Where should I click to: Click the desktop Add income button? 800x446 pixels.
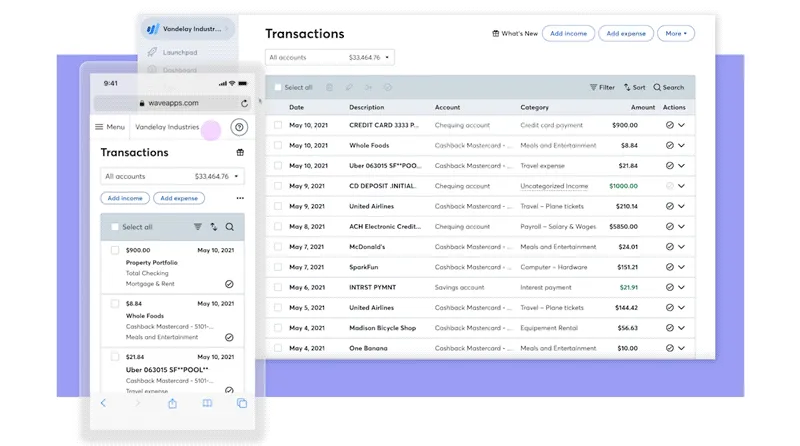tap(568, 34)
